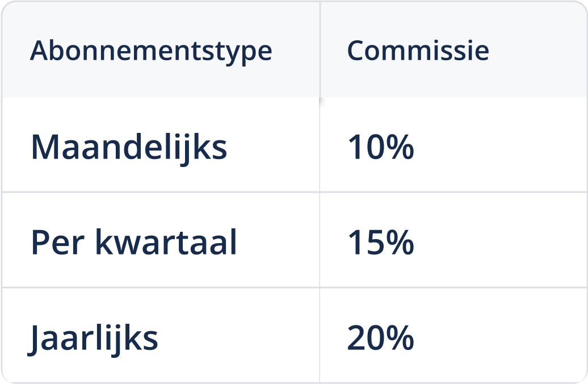Viewport: 588px width, 384px height.
Task: Click the Abonnementstype column header
Action: 151,51
